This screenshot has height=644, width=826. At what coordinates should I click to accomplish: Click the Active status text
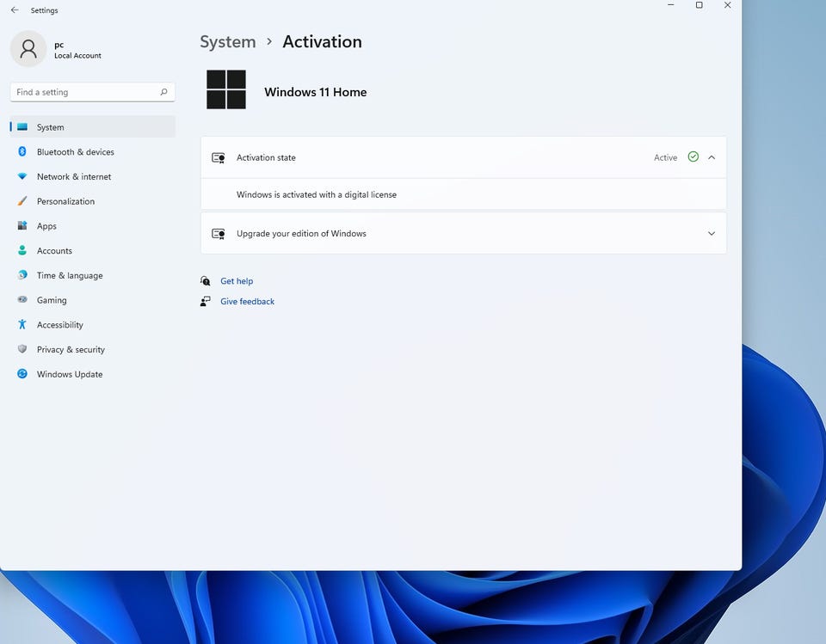(665, 157)
